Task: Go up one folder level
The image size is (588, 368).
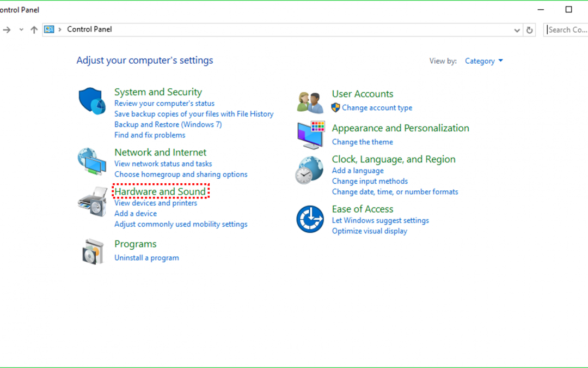Action: tap(34, 29)
